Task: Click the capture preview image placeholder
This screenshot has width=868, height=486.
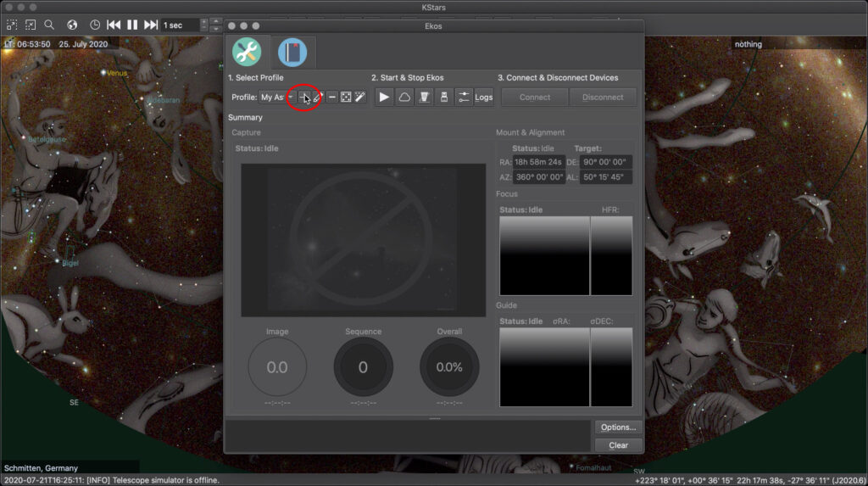Action: (x=363, y=240)
